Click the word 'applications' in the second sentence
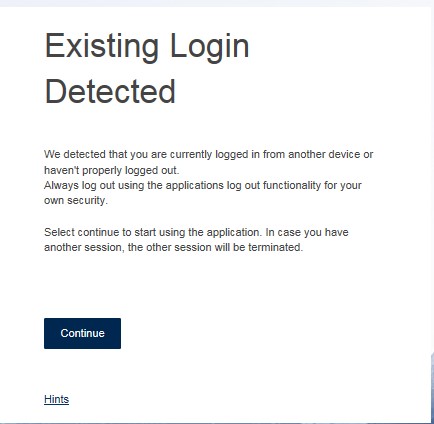 [x=194, y=185]
